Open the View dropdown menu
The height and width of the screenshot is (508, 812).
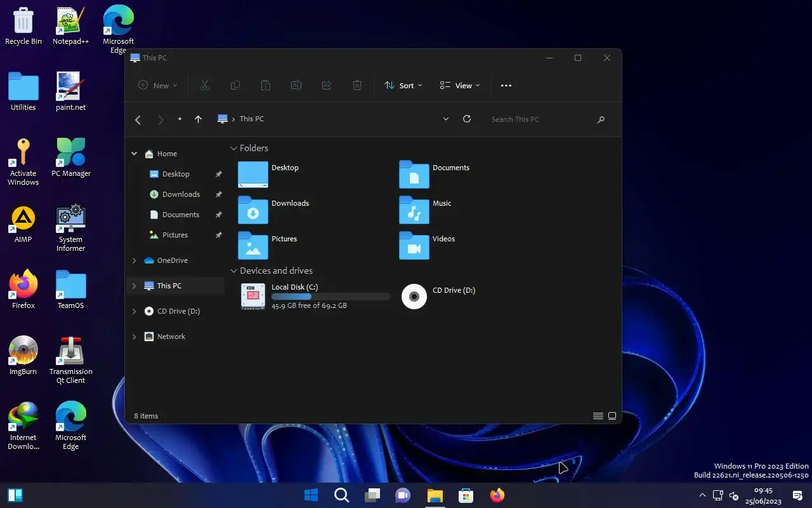tap(460, 85)
